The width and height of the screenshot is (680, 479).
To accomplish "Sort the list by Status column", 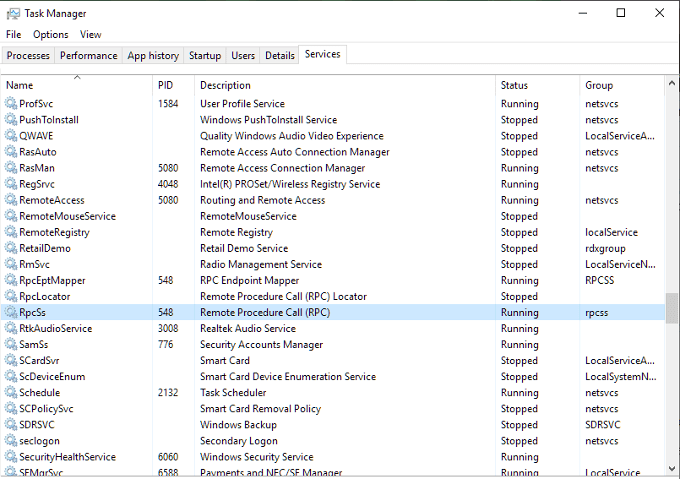I will point(514,86).
